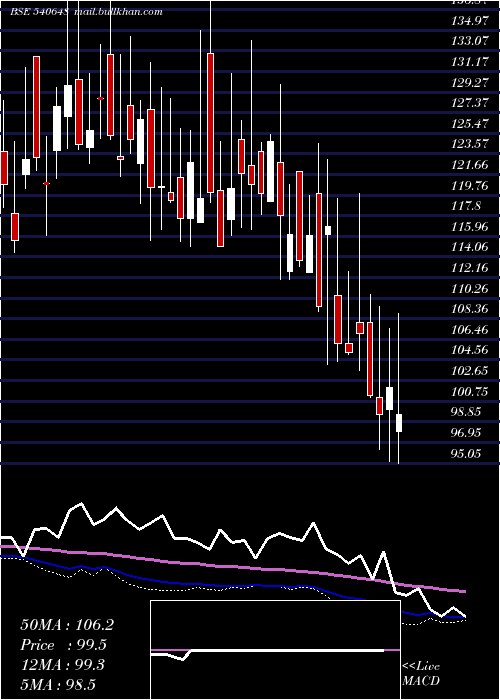
Task: Click the <<Live MACD label
Action: 421,674
